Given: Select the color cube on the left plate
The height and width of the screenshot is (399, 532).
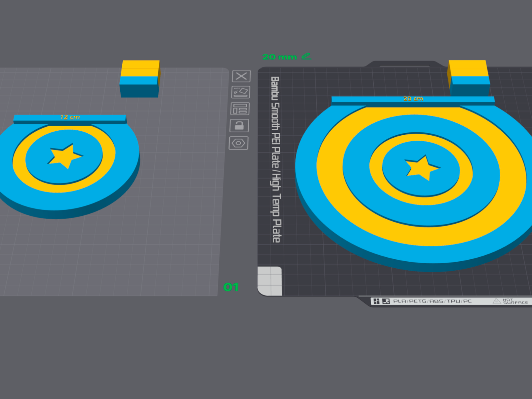Looking at the screenshot, I should 140,79.
